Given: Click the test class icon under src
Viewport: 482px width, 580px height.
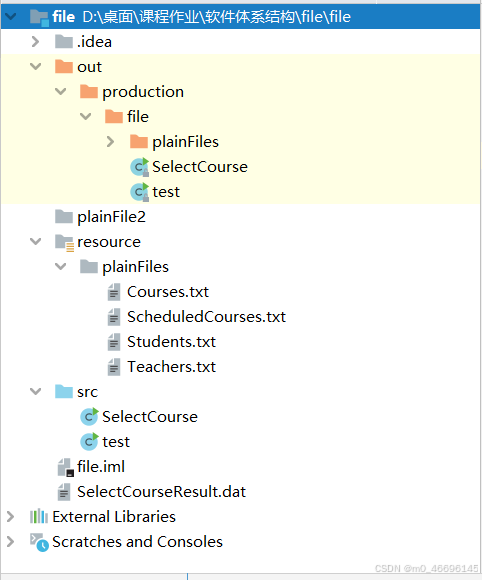Looking at the screenshot, I should click(x=90, y=442).
